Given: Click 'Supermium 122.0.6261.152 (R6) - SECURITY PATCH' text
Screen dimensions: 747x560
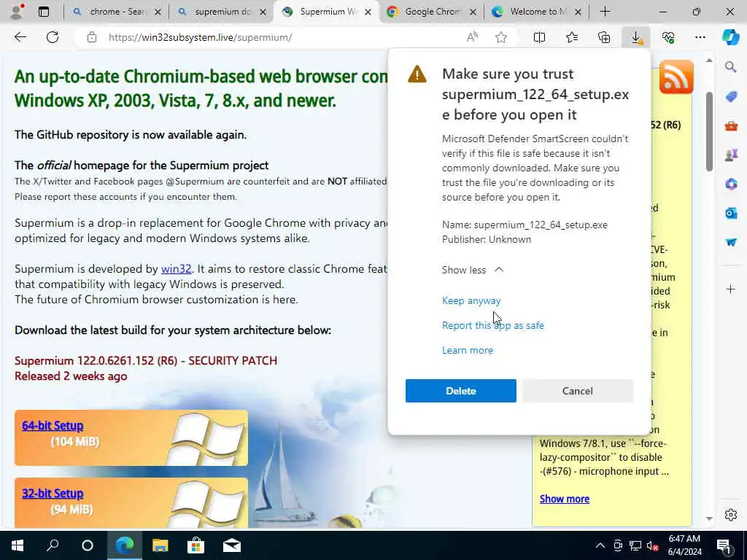Looking at the screenshot, I should click(146, 360).
